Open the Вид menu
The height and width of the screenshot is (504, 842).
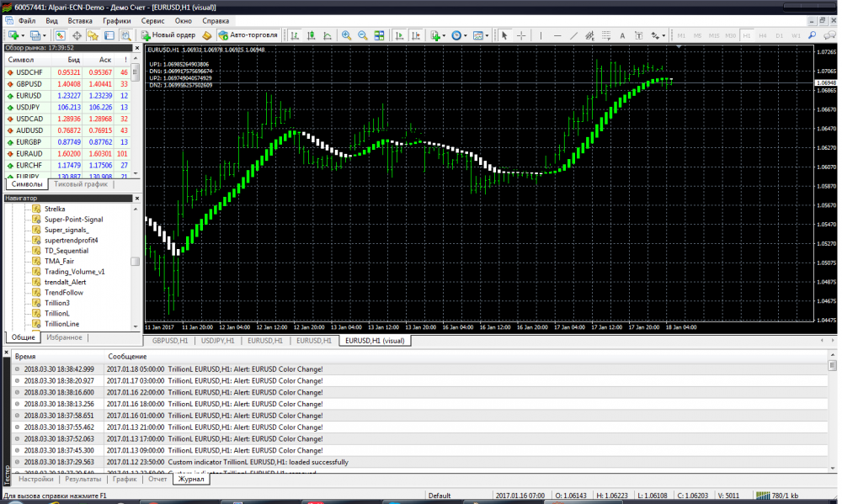pos(51,21)
